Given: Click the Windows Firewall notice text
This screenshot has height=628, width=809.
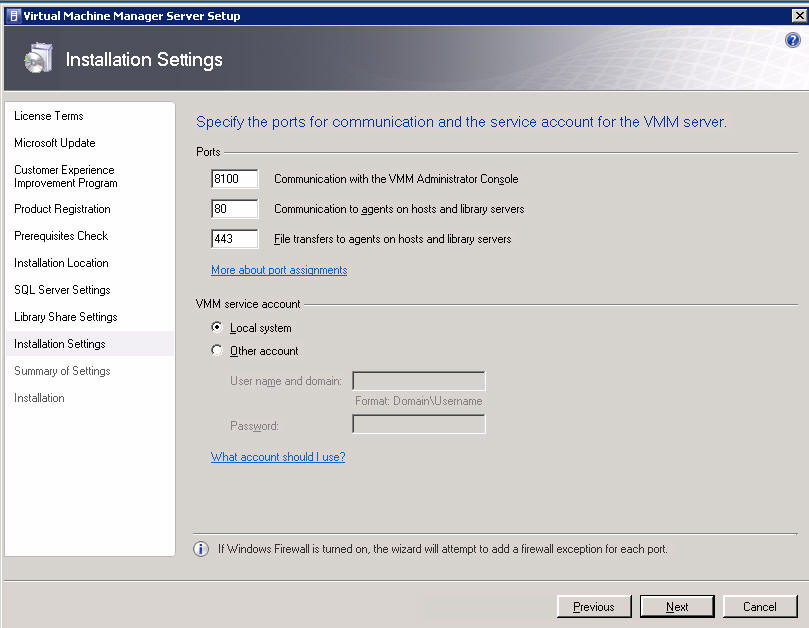Looking at the screenshot, I should click(442, 549).
